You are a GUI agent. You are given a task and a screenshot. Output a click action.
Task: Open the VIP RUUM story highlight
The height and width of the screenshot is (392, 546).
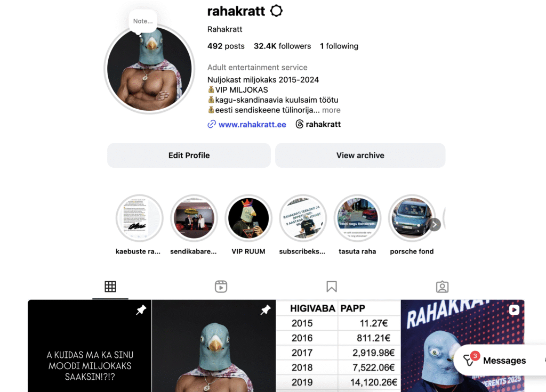[x=248, y=218]
